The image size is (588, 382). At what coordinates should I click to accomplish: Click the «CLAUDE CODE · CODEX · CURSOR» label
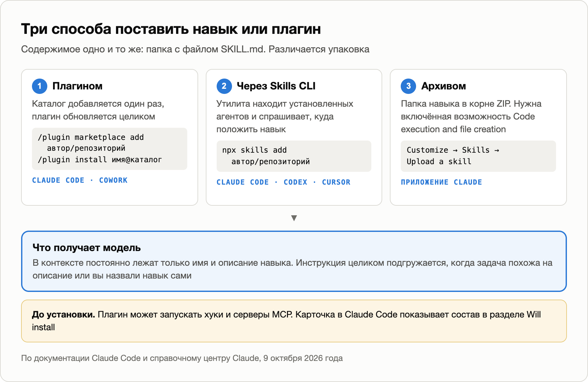(x=283, y=182)
